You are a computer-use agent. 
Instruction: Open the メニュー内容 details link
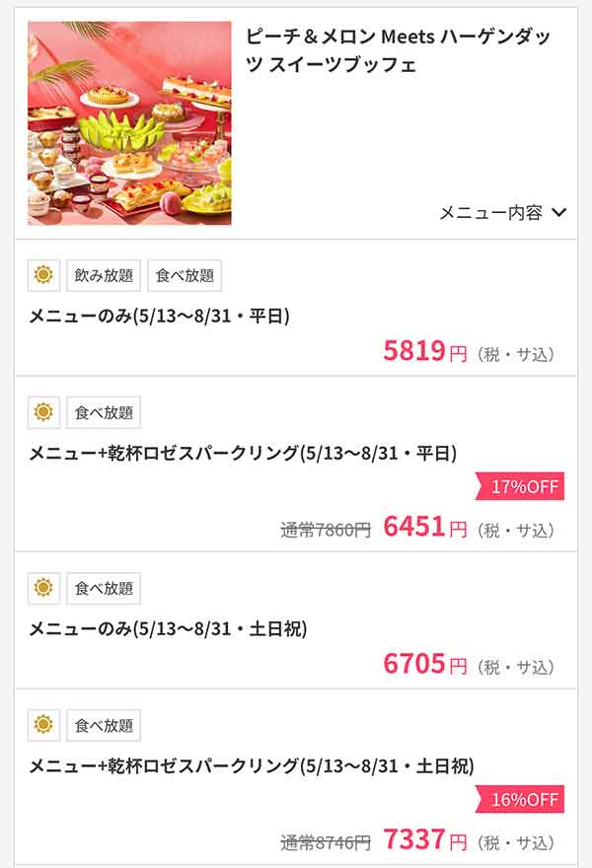pyautogui.click(x=491, y=212)
